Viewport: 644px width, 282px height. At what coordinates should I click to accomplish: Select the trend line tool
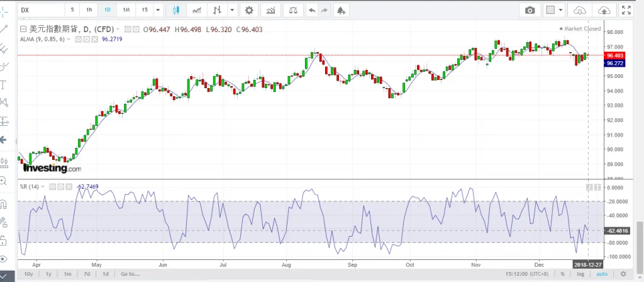point(4,29)
